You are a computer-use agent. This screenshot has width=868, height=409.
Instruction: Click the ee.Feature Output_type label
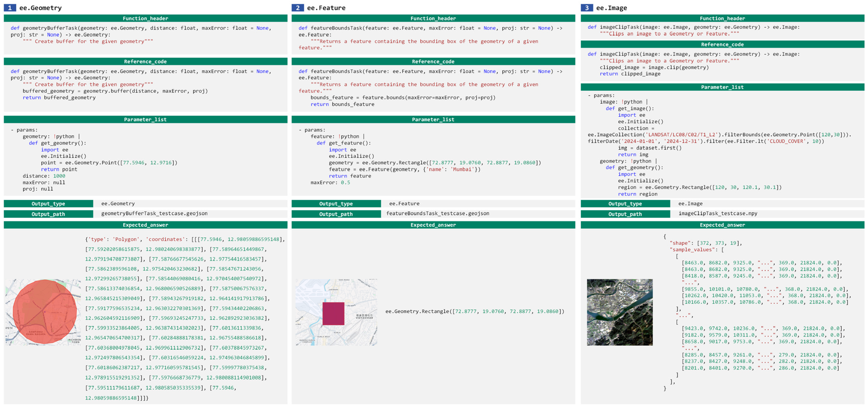coord(336,204)
